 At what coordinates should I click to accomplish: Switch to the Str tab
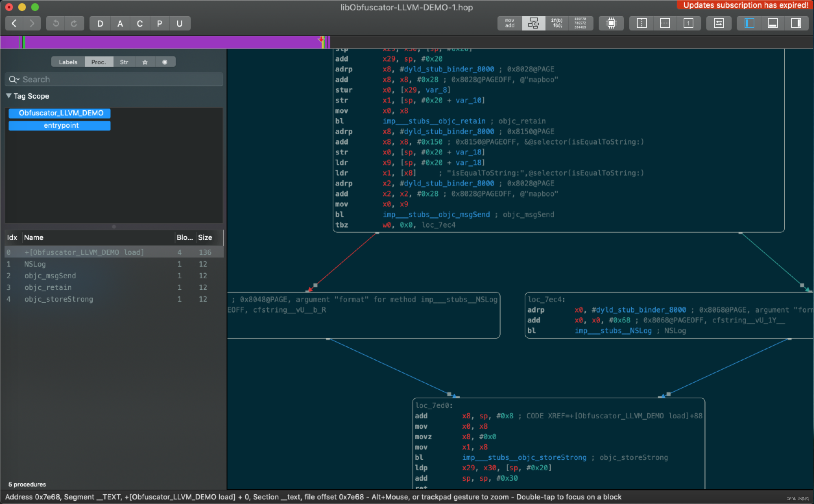[124, 62]
